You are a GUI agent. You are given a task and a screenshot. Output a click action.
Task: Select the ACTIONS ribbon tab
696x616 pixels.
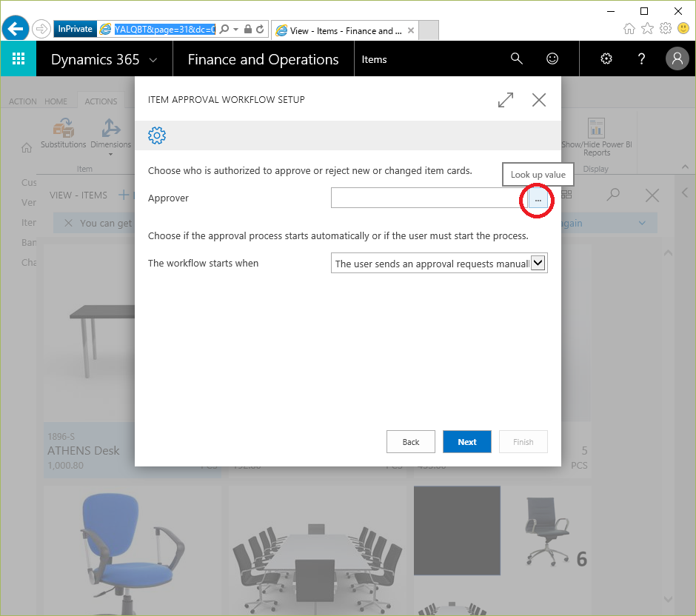click(101, 101)
